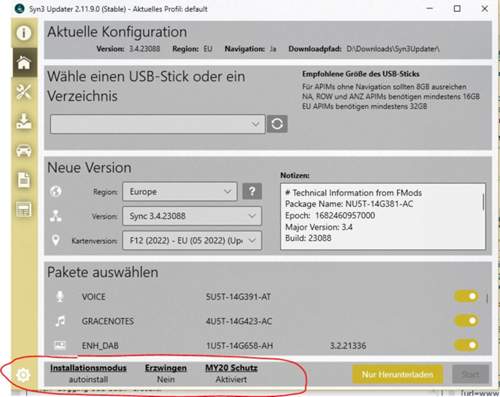Toggle the ENH_DAB package switch
Screen dimensions: 500x397
point(466,345)
